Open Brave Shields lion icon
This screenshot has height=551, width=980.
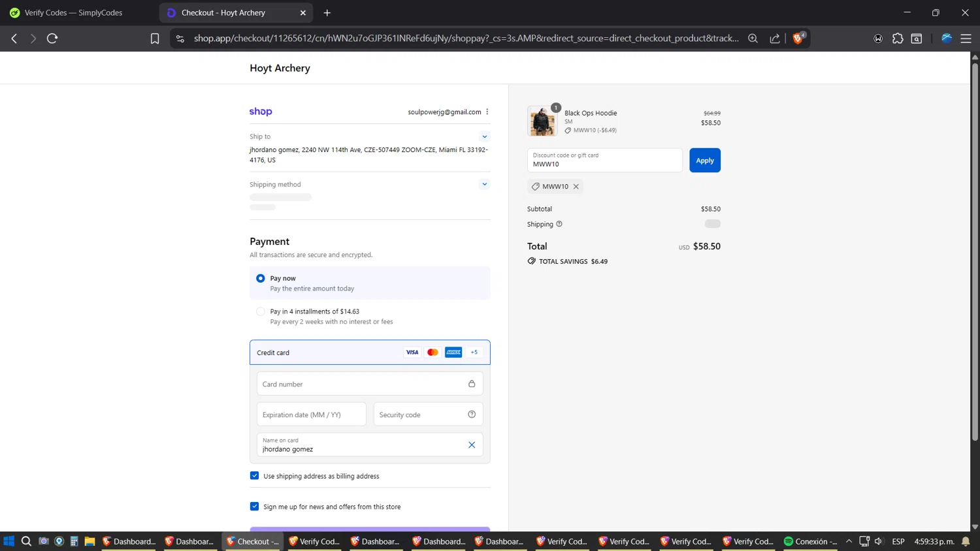[798, 39]
